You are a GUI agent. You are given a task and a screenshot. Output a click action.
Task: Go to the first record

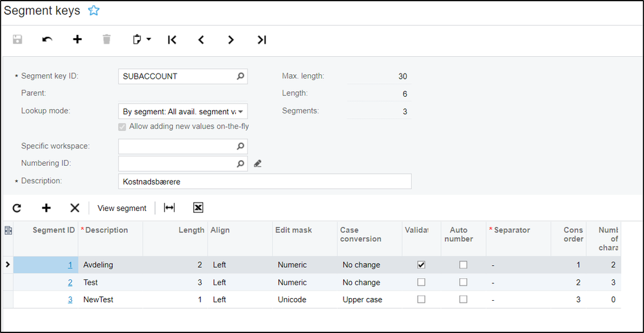pos(171,40)
